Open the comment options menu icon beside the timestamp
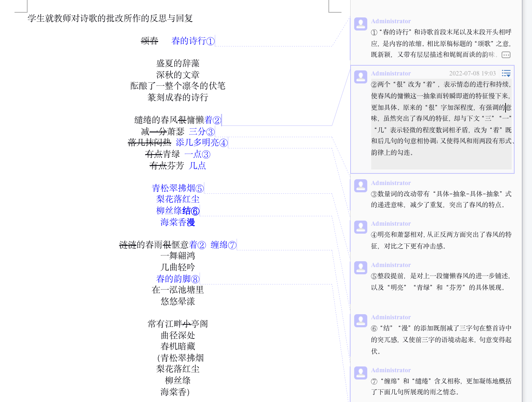This screenshot has height=402, width=532. point(506,73)
